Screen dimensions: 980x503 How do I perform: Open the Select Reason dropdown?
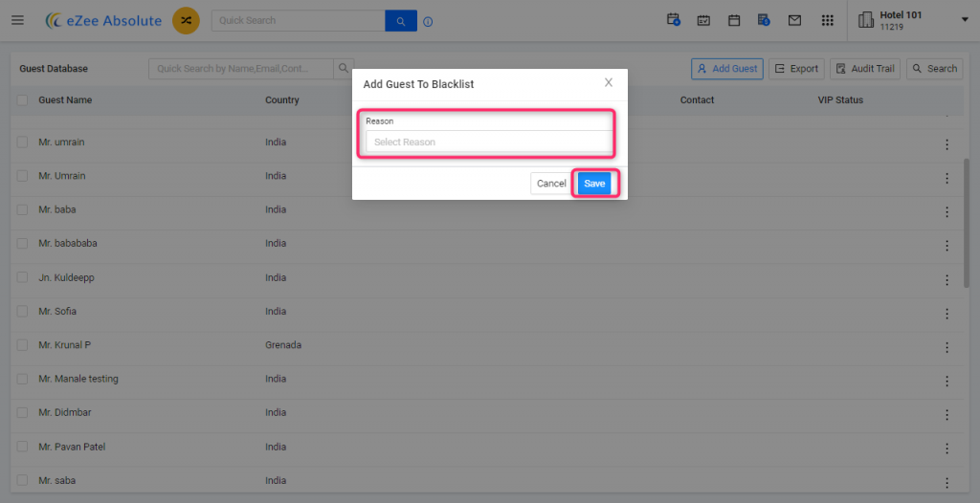[x=489, y=142]
